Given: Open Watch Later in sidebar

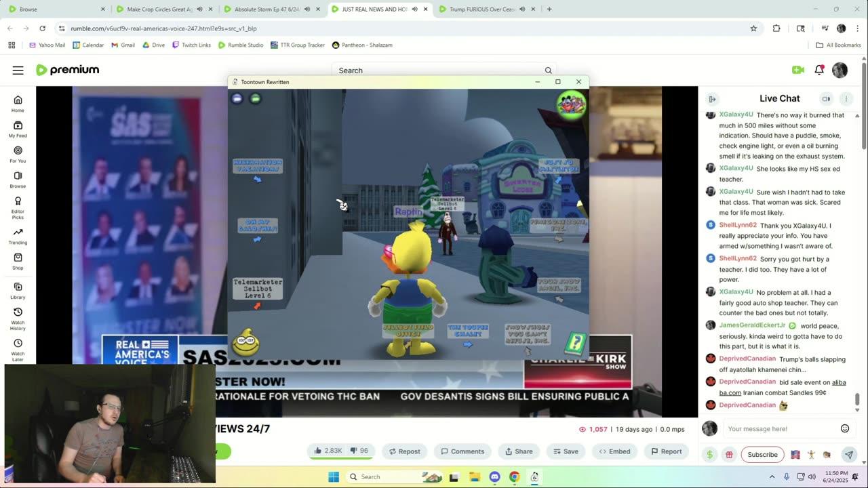Looking at the screenshot, I should (x=18, y=349).
